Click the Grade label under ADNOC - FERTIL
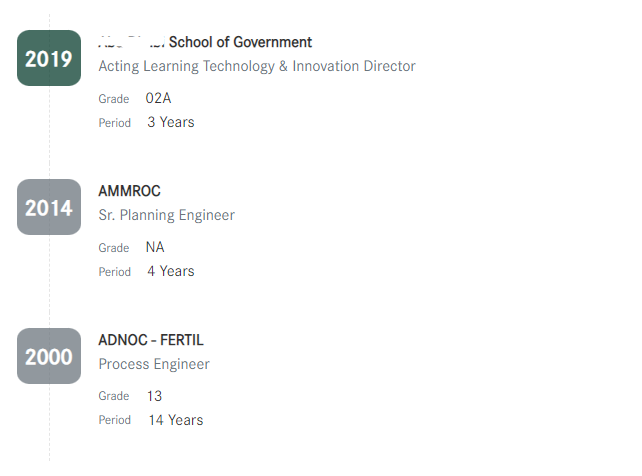642x476 pixels. [x=114, y=396]
